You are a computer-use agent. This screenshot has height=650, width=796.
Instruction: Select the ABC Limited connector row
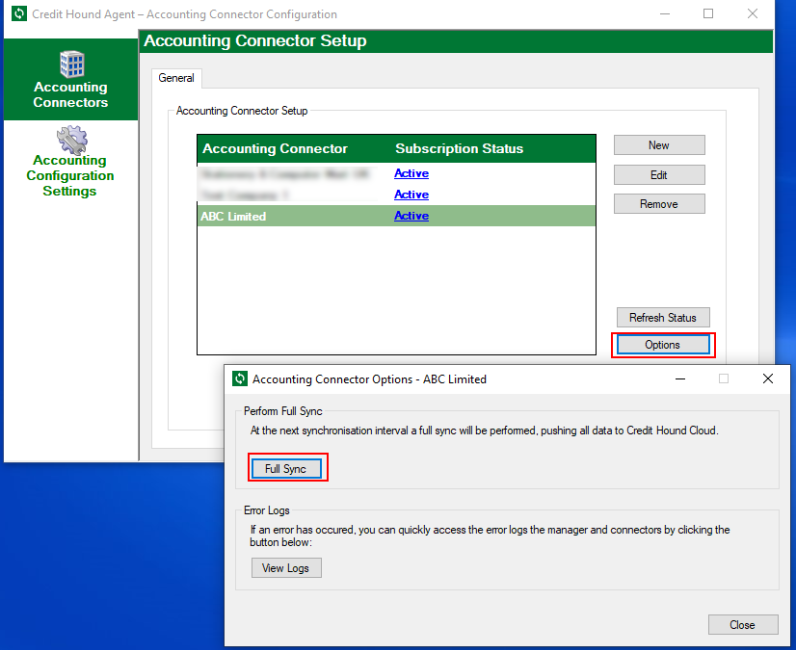(396, 216)
